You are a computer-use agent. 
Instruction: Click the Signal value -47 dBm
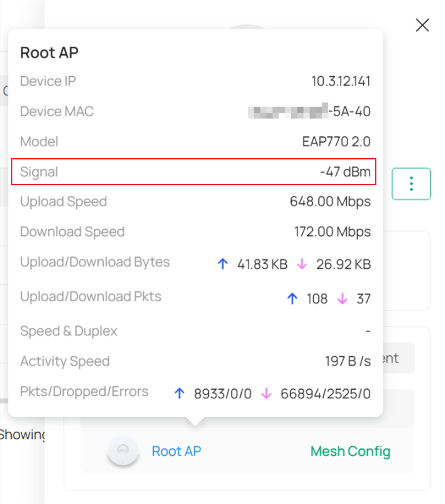[345, 171]
